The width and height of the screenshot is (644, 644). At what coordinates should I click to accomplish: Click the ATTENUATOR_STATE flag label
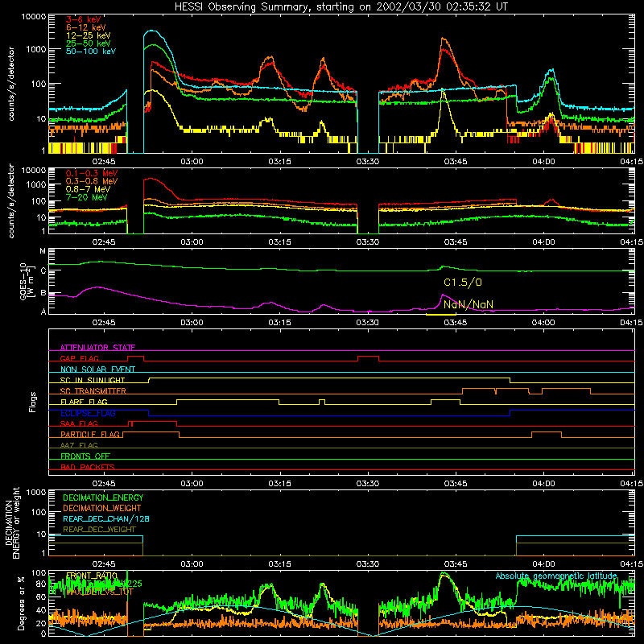pyautogui.click(x=97, y=348)
